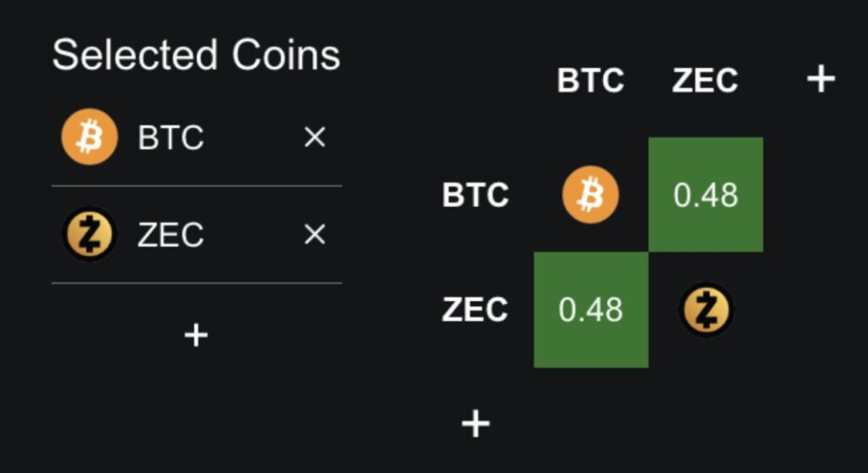Click the BTC label in Selected Coins

coord(170,137)
